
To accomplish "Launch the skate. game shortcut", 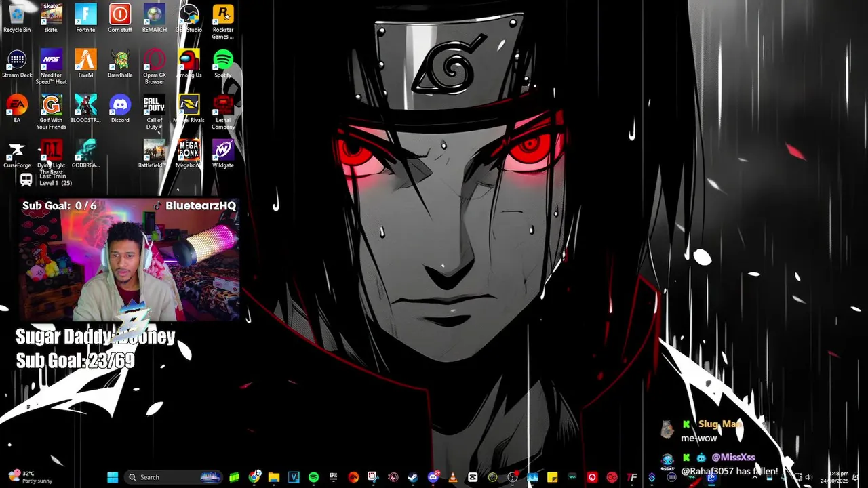I will [x=52, y=19].
